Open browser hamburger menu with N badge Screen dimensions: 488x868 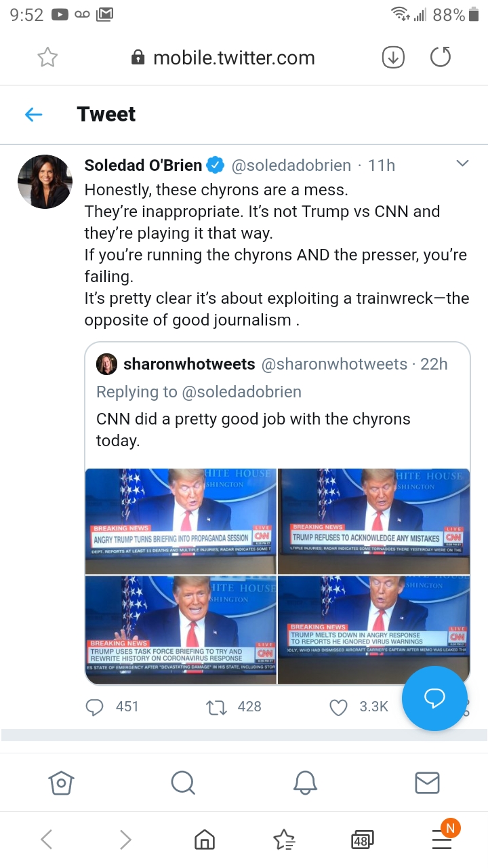pyautogui.click(x=442, y=840)
